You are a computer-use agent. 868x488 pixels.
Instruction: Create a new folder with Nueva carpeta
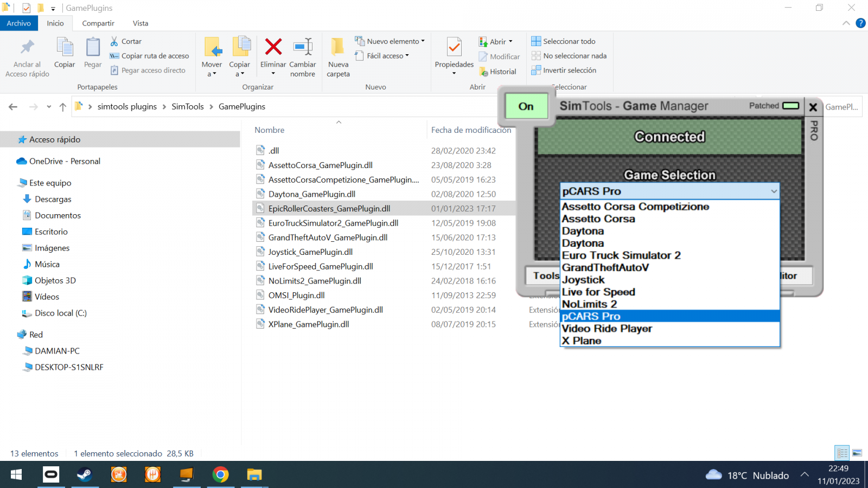coord(338,57)
